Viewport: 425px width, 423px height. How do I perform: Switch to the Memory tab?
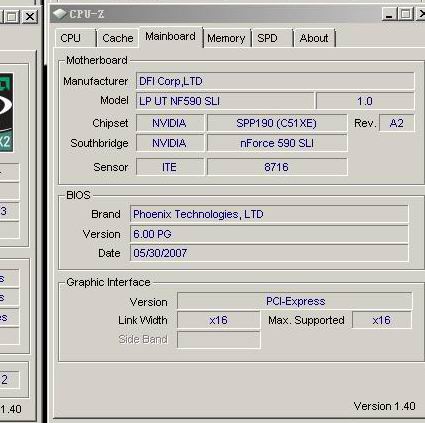pyautogui.click(x=227, y=38)
